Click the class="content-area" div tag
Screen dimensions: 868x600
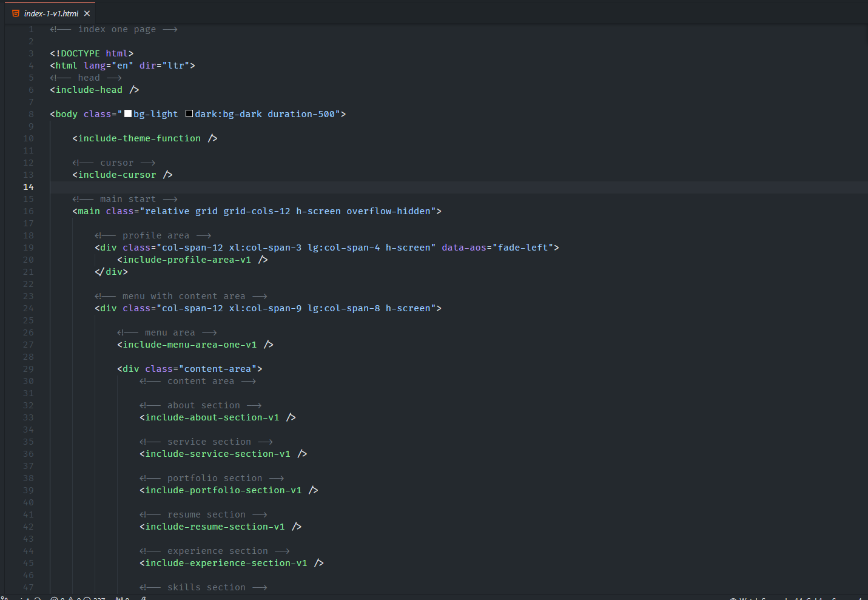pyautogui.click(x=190, y=369)
